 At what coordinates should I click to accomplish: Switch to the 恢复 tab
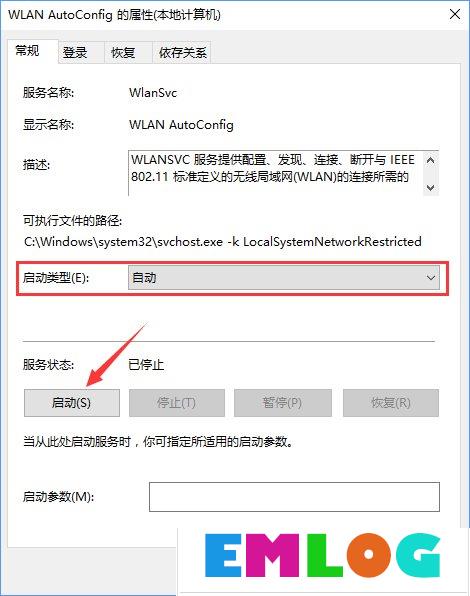(123, 52)
